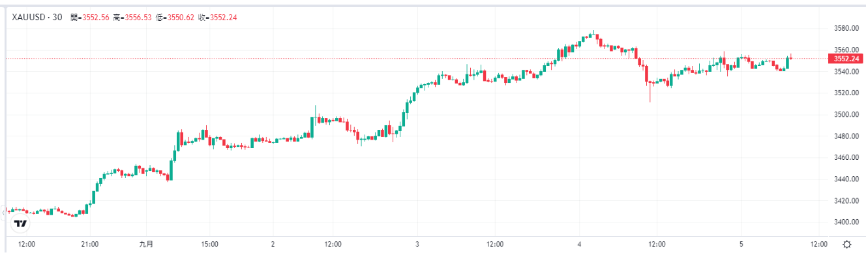Click day 4 label on time axis
Viewport: 868px width, 259px height.
pyautogui.click(x=579, y=245)
